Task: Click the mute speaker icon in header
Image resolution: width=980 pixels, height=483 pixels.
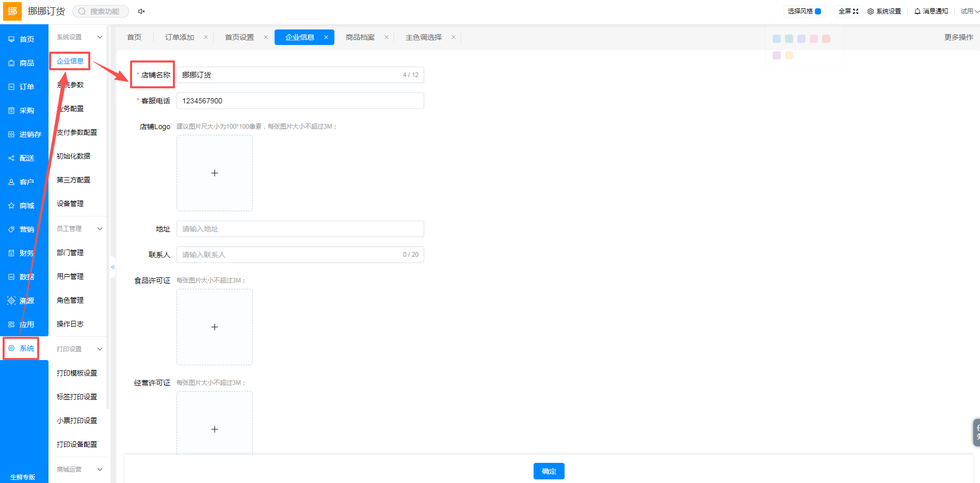Action: tap(141, 11)
